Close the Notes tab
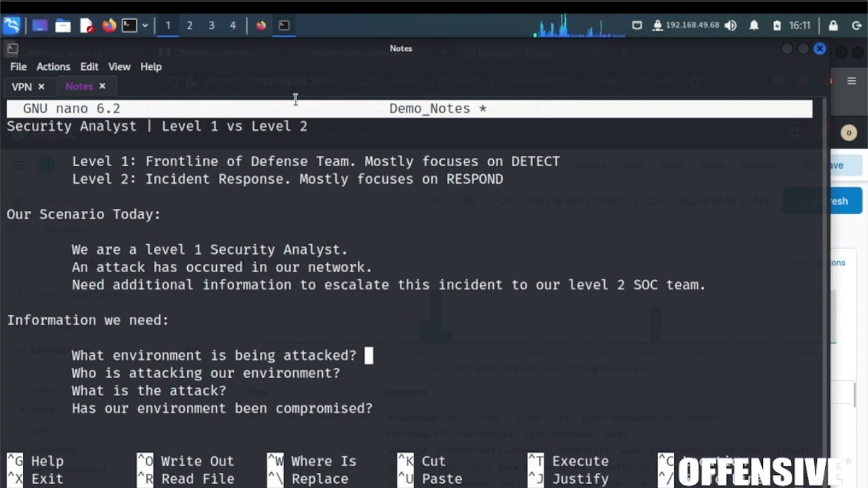The width and height of the screenshot is (868, 488). (102, 86)
